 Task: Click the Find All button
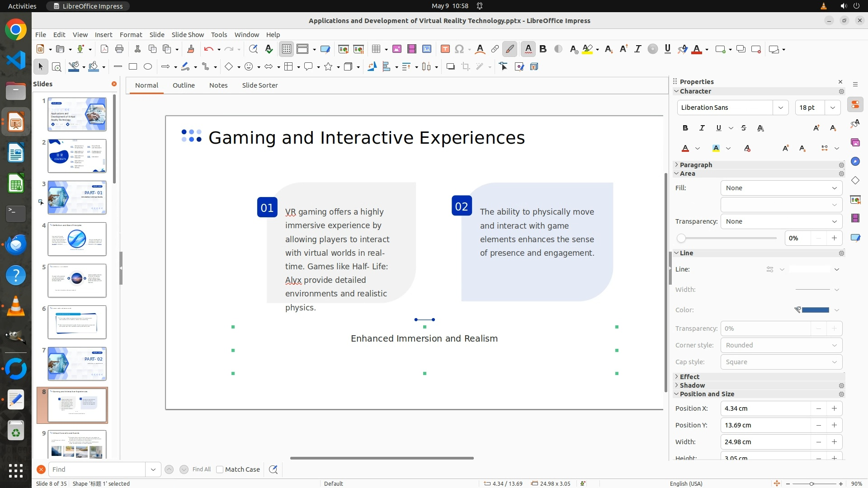tap(202, 469)
